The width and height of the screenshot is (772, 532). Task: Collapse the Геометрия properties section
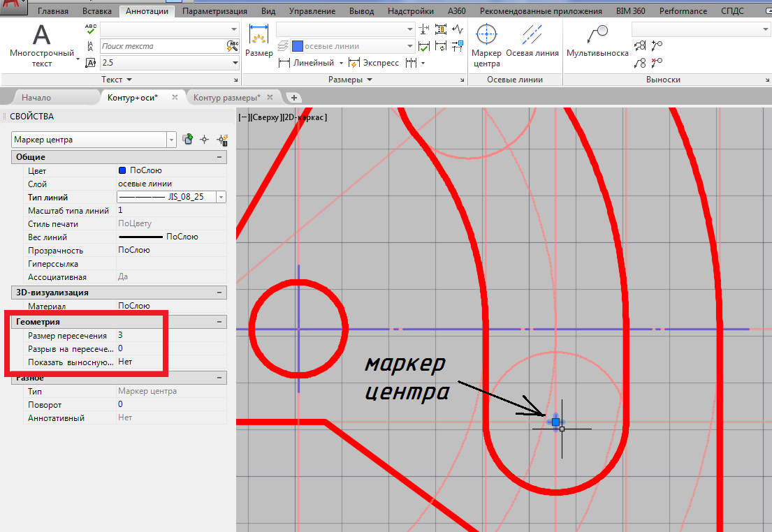(219, 322)
